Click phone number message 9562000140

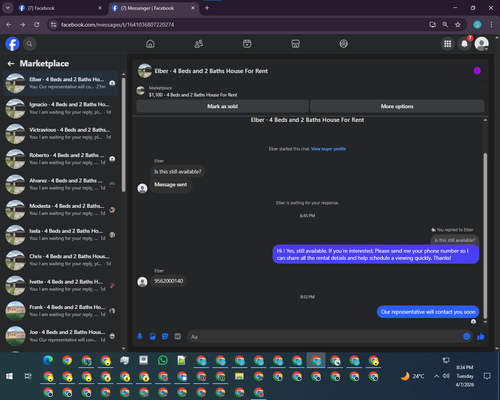pos(168,281)
